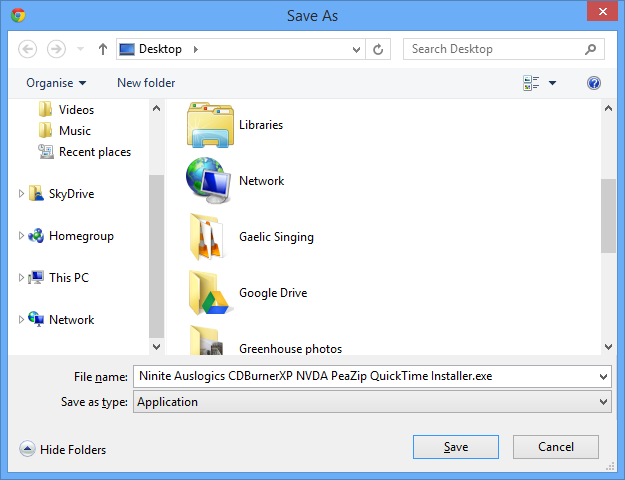Open the Save as type dropdown
625x480 pixels.
tap(372, 402)
